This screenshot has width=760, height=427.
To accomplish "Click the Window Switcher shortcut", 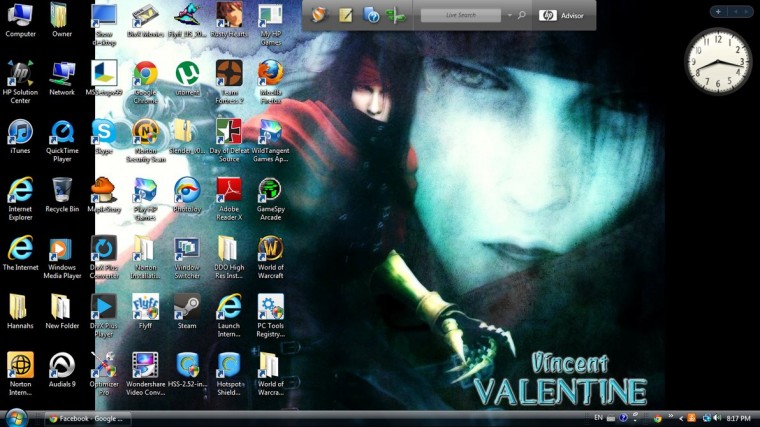I will pos(187,257).
